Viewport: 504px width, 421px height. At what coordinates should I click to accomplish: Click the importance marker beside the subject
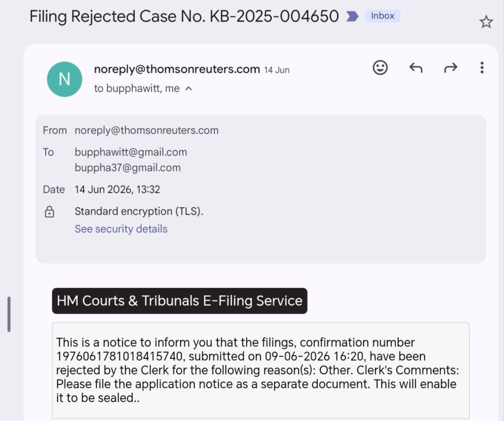352,16
